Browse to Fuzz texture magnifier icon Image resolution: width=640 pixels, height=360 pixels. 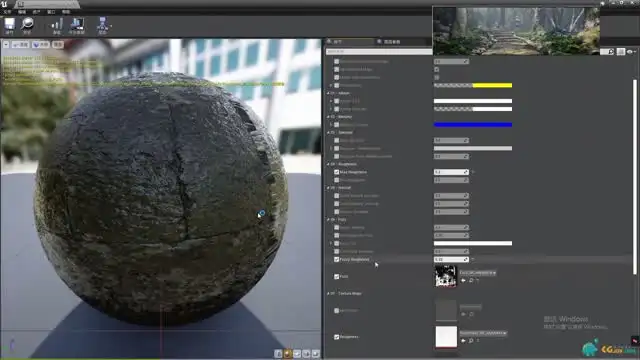tap(471, 280)
